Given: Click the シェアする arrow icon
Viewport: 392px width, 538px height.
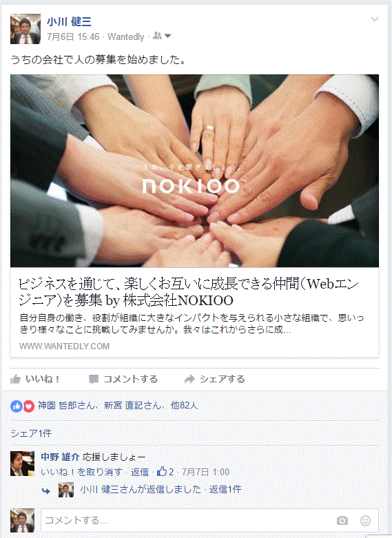Looking at the screenshot, I should [189, 379].
